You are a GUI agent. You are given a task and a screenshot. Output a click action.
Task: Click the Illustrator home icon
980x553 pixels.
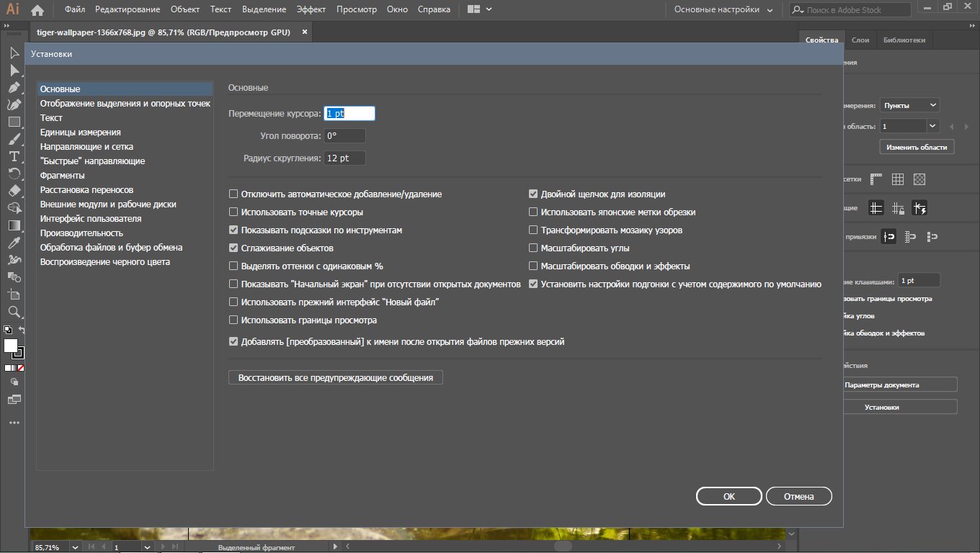coord(37,10)
